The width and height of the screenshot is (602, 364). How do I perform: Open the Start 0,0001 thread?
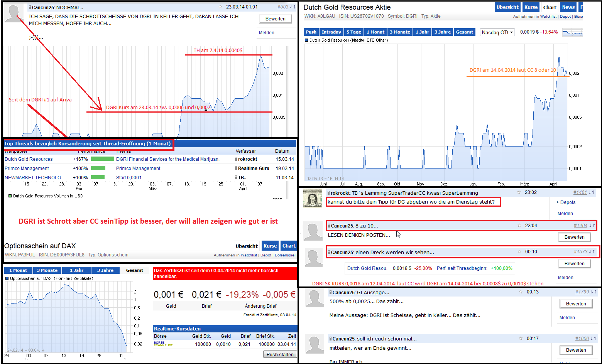(x=129, y=178)
